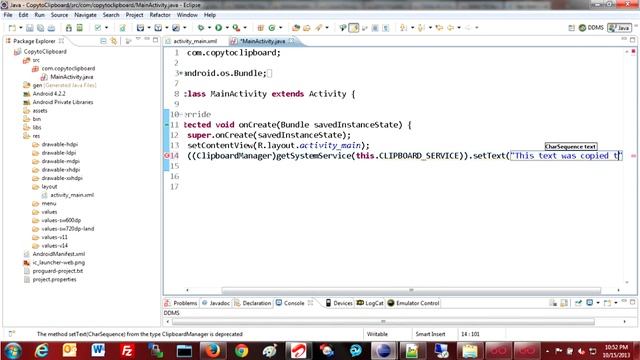Select the MainActivity.java editor tab
The image size is (640, 360).
[x=262, y=41]
